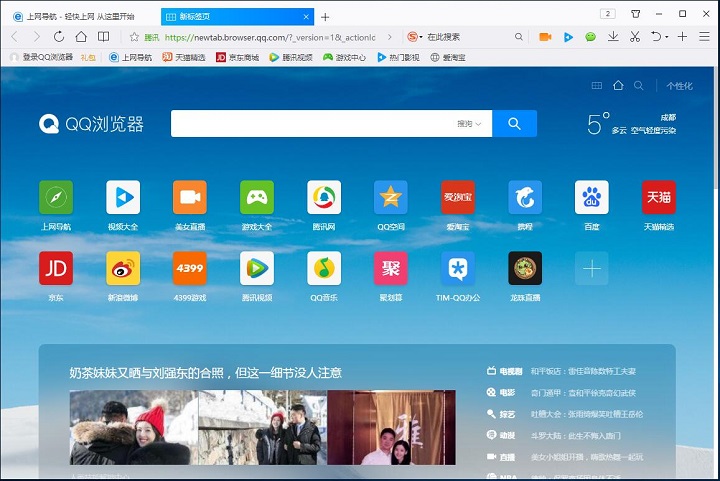Open the 龙珠直播 shortcut tile
The height and width of the screenshot is (481, 720).
click(525, 268)
